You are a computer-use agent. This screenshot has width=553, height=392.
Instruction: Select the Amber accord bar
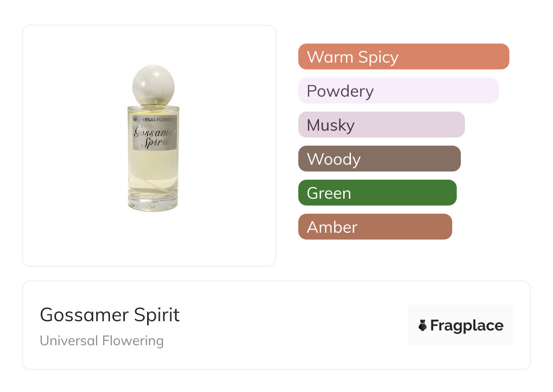click(x=375, y=227)
